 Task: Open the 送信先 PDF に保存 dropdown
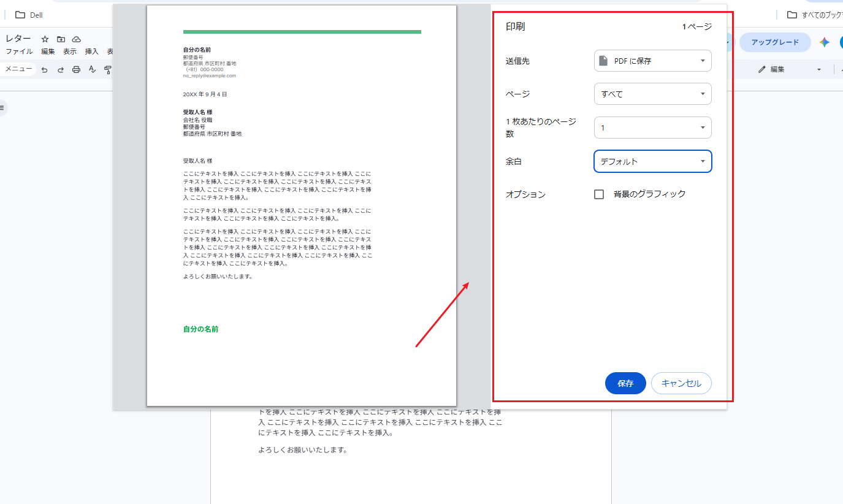click(x=653, y=61)
